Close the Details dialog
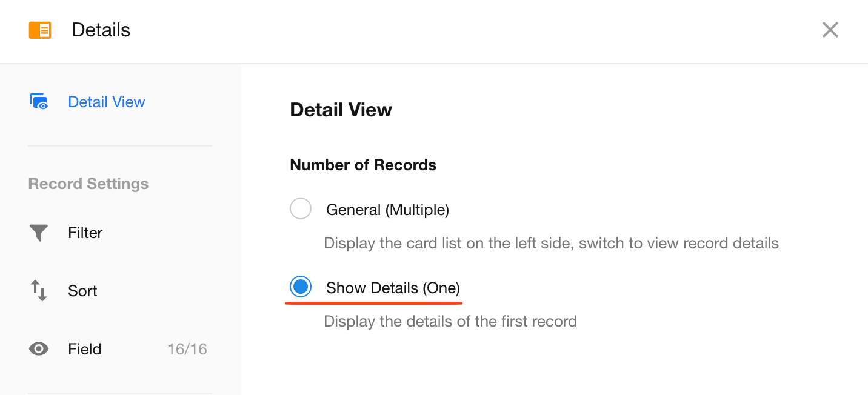Image resolution: width=868 pixels, height=395 pixels. click(x=830, y=30)
